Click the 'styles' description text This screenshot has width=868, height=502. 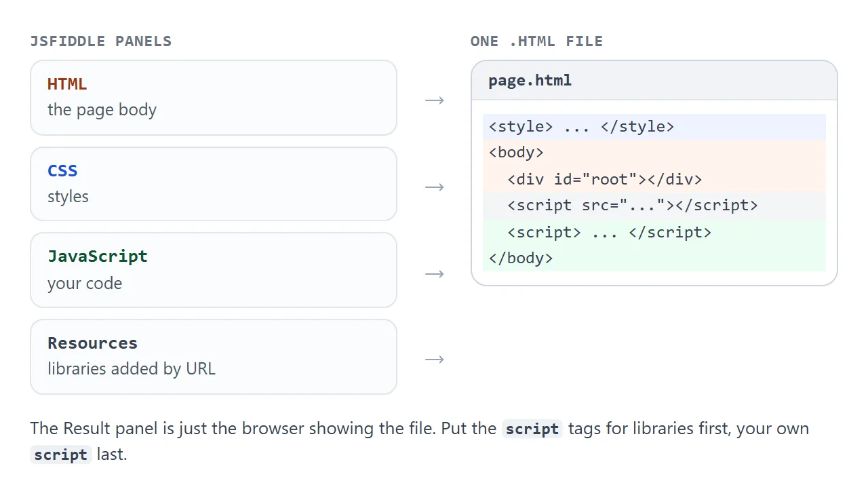tap(68, 197)
